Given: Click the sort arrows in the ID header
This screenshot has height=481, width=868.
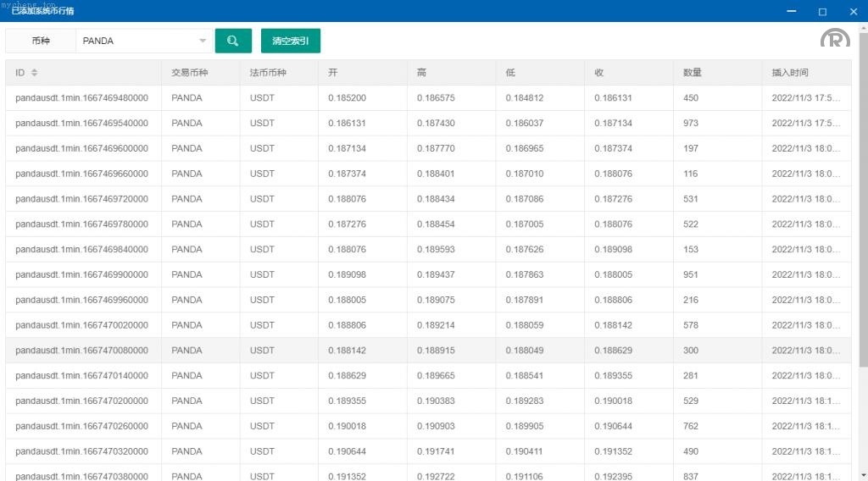Looking at the screenshot, I should [34, 73].
